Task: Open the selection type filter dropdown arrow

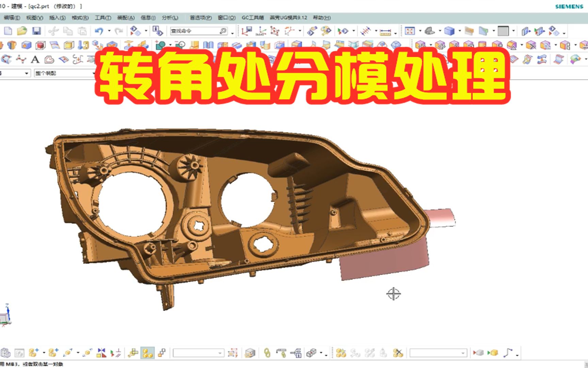Action: 27,73
